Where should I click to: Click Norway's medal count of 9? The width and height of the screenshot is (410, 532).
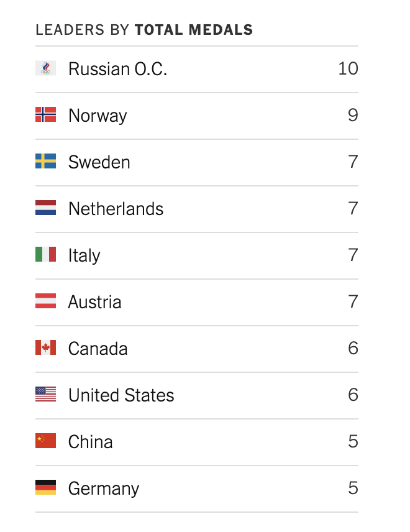point(353,115)
